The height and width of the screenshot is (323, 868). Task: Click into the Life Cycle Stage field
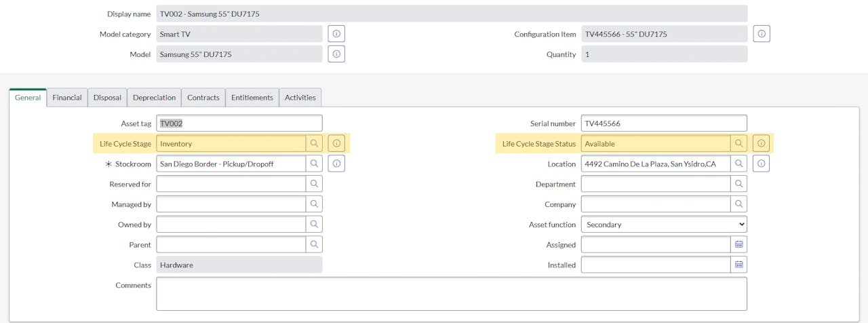(231, 143)
